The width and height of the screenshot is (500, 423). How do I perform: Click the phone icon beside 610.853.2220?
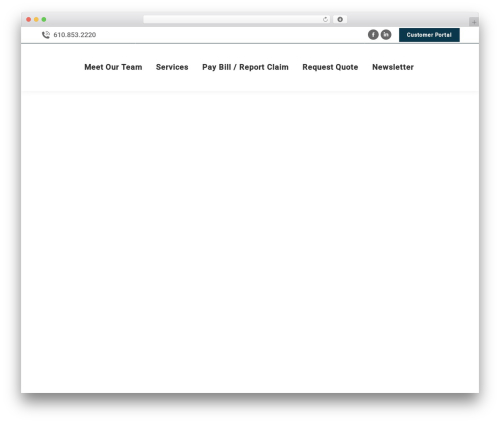point(46,35)
